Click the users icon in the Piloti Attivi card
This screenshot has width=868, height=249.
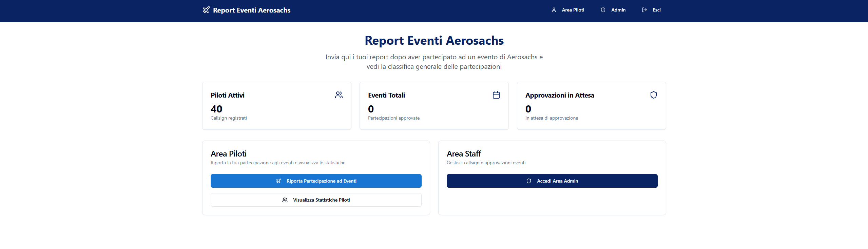point(339,95)
